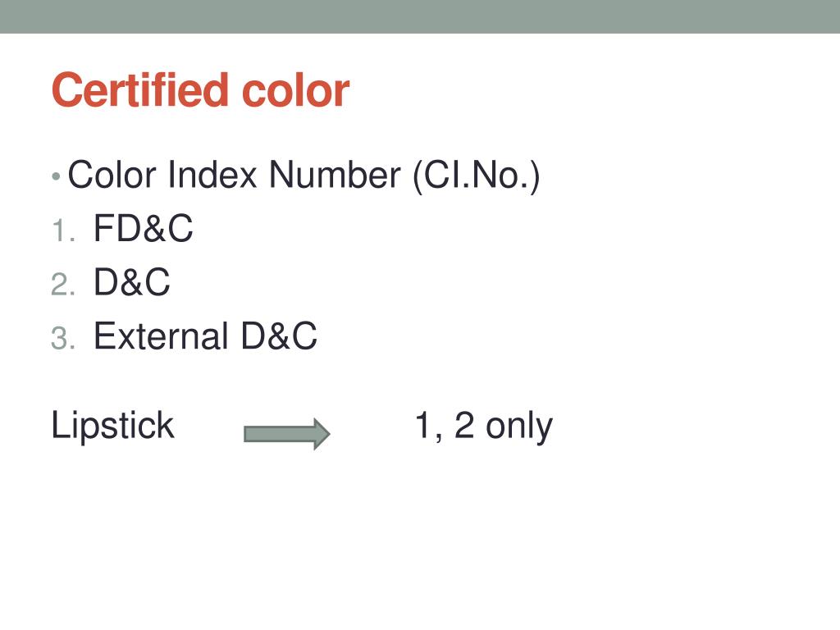Click the word color in the title
The width and height of the screenshot is (840, 630).
click(x=295, y=90)
